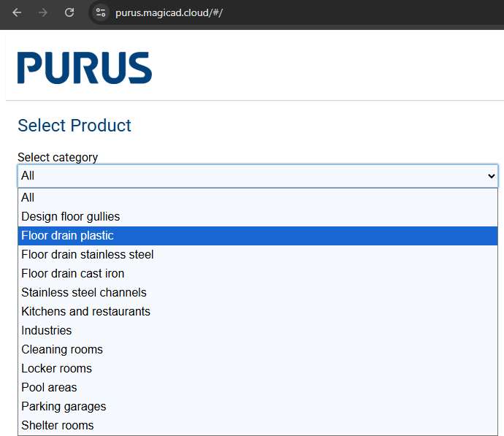Open site information icon in address bar
504x436 pixels.
[x=101, y=13]
